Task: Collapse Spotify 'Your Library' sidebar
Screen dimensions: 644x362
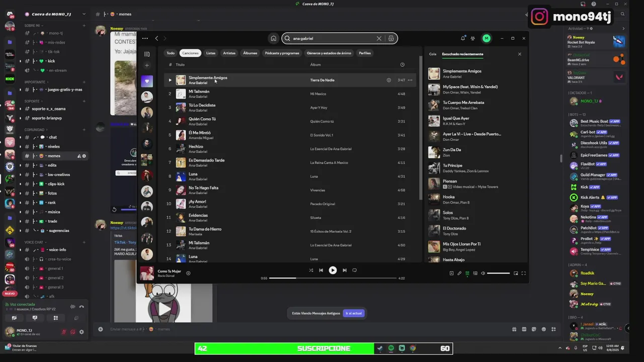Action: point(147,54)
